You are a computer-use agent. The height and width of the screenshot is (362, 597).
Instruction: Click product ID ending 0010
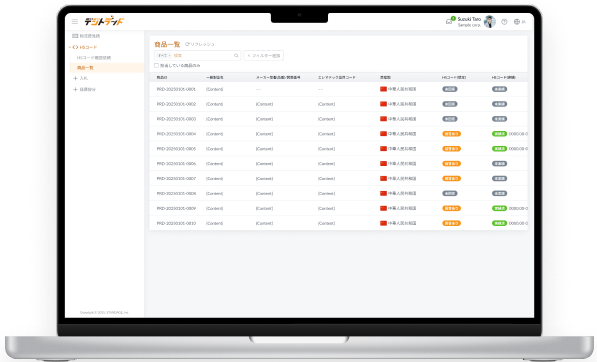[176, 223]
